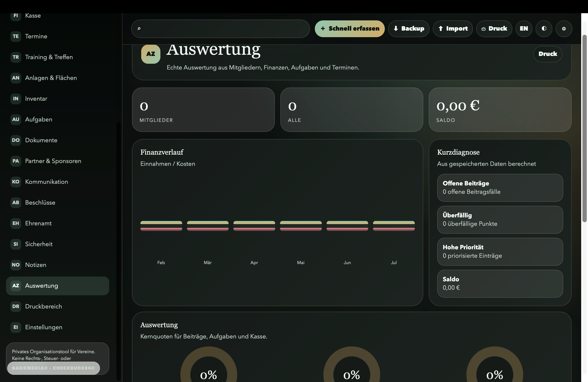
Task: Click the Jun label in the chart
Action: pos(347,263)
